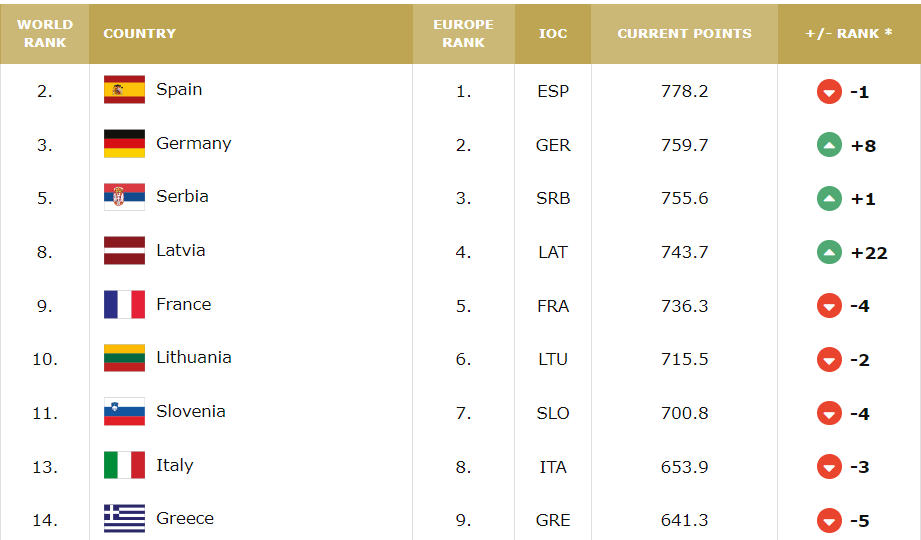Screen dimensions: 921x540
Task: Click the Spain flag icon
Action: tap(124, 90)
